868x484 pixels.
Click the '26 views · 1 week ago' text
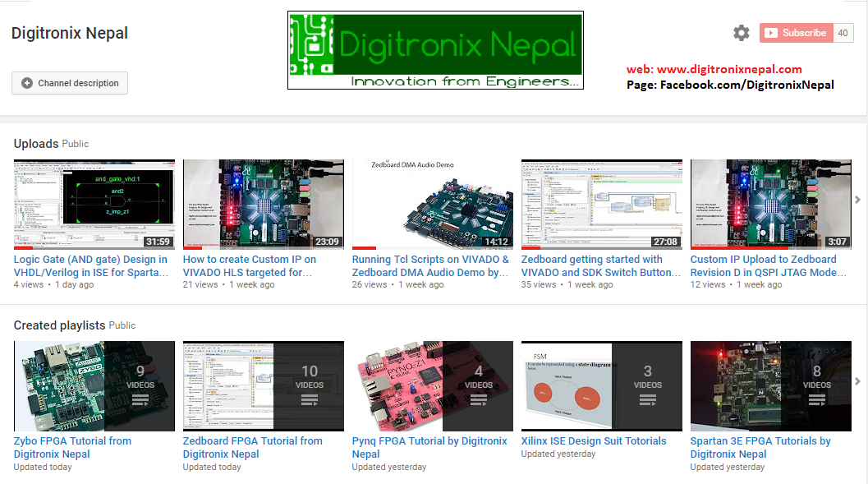click(398, 284)
